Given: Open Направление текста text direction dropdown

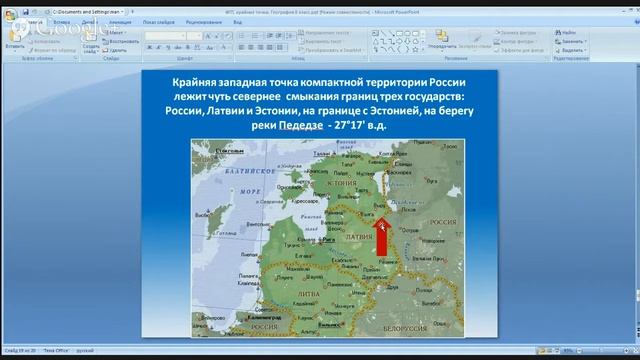Looking at the screenshot, I should click(324, 33).
